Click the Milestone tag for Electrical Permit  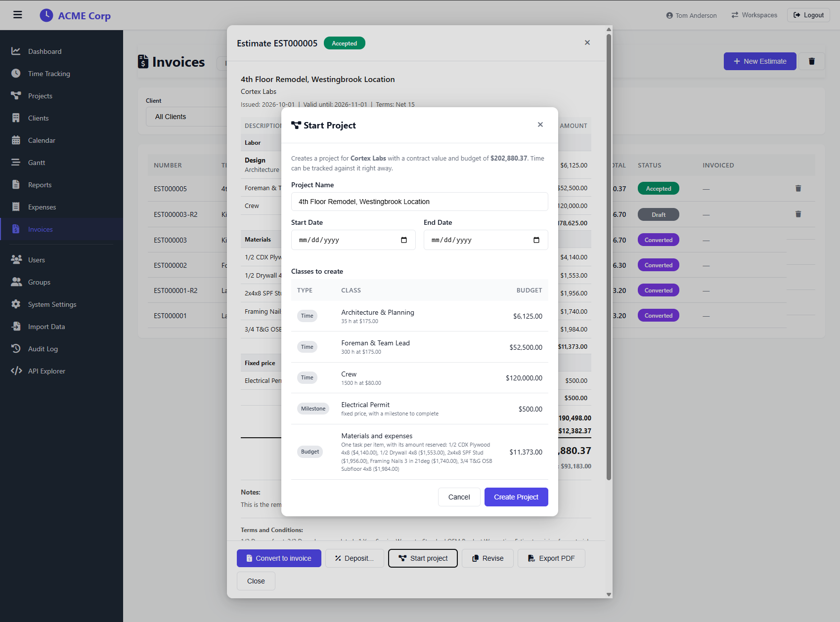click(313, 409)
